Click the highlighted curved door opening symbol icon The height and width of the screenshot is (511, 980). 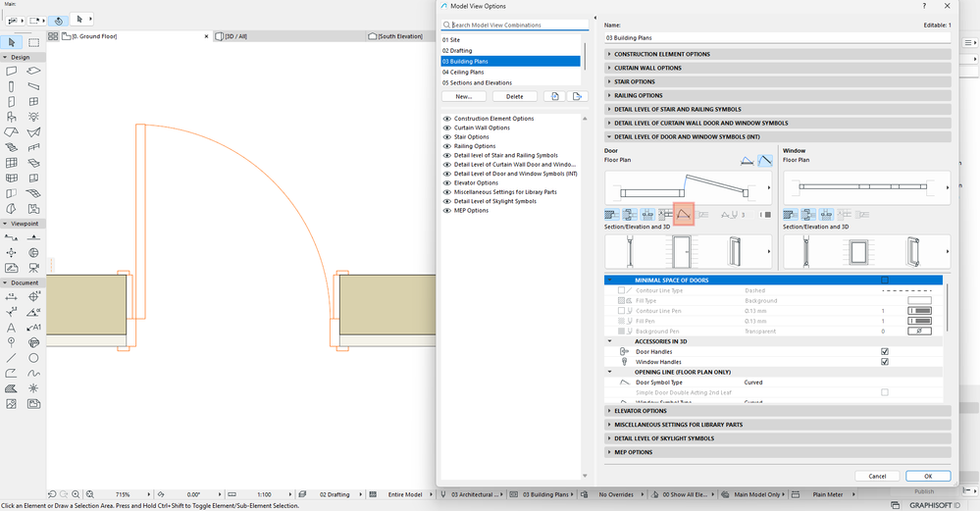[683, 214]
